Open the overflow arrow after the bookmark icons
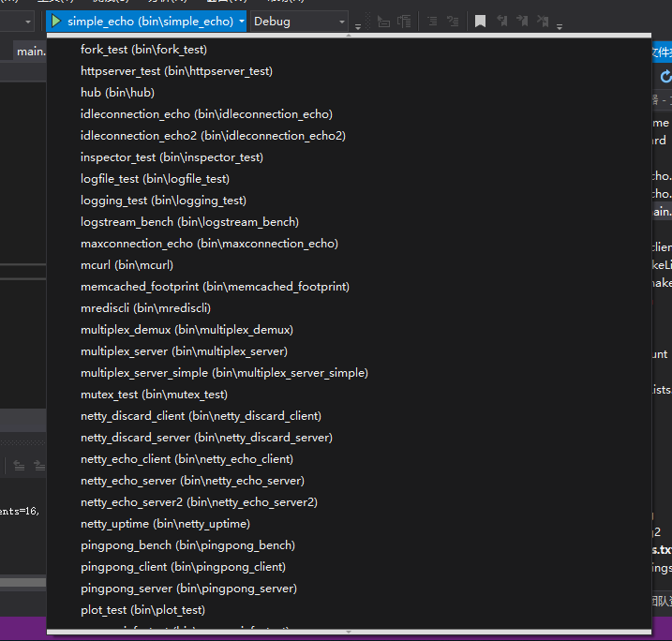 [560, 26]
